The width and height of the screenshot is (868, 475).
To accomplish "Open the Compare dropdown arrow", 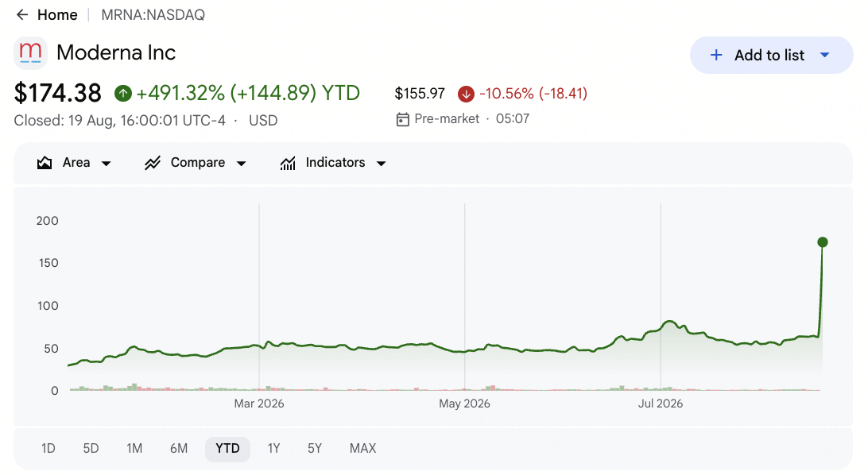I will (x=241, y=163).
